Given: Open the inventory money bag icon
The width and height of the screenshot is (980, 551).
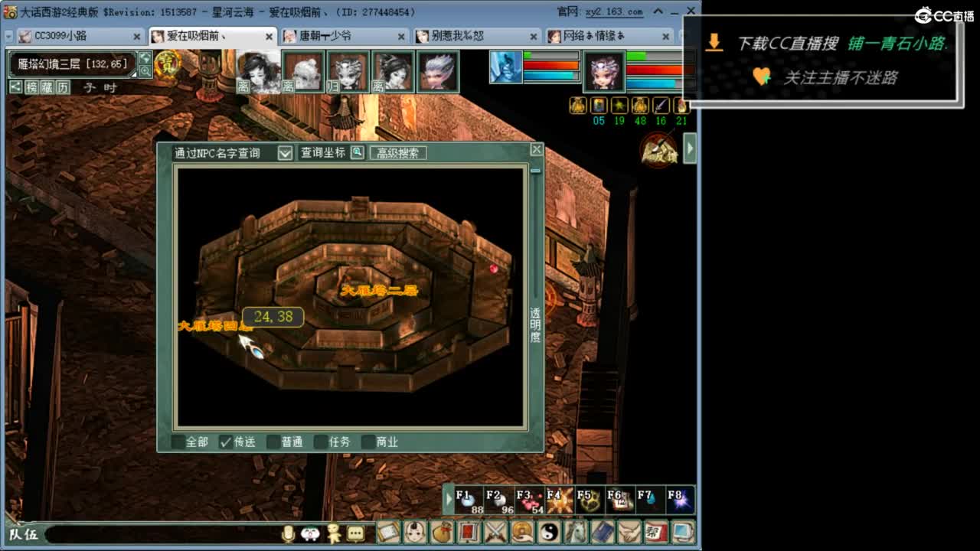Looking at the screenshot, I should [x=442, y=532].
